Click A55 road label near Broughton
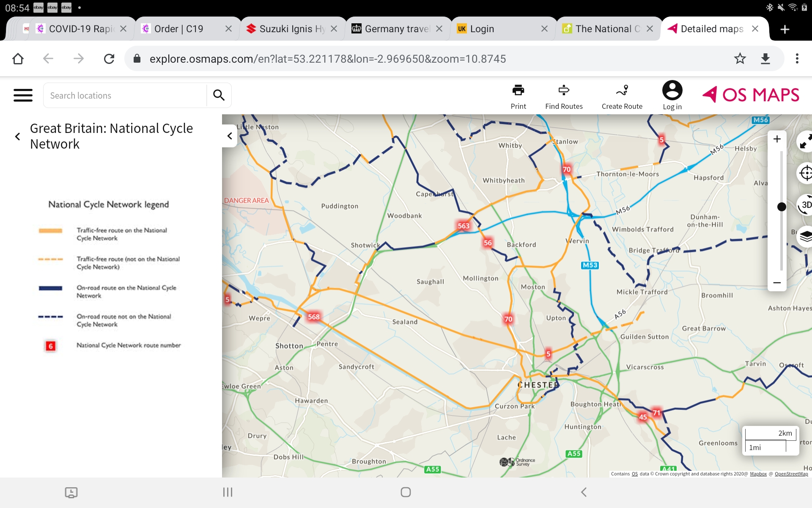812x508 pixels. pyautogui.click(x=433, y=469)
